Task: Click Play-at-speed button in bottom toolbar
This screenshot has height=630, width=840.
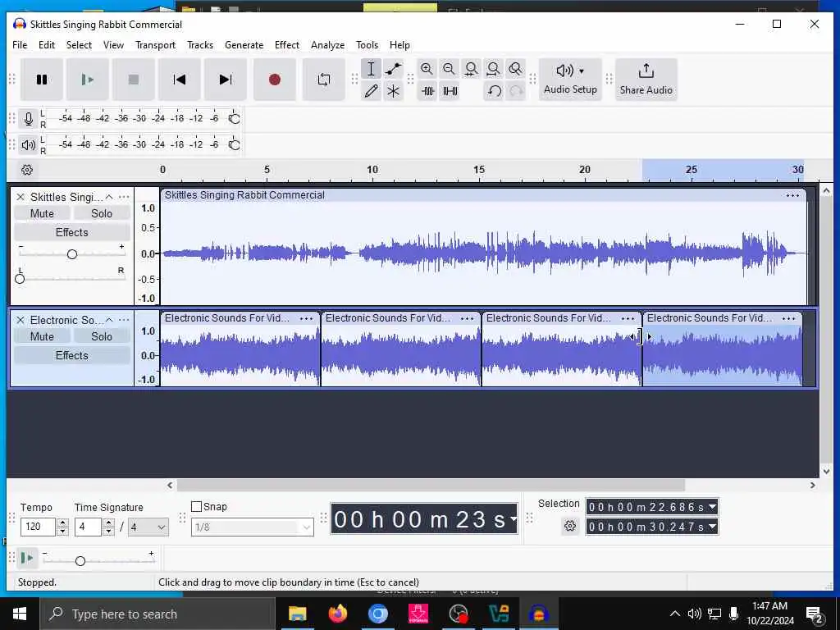Action: (26, 558)
